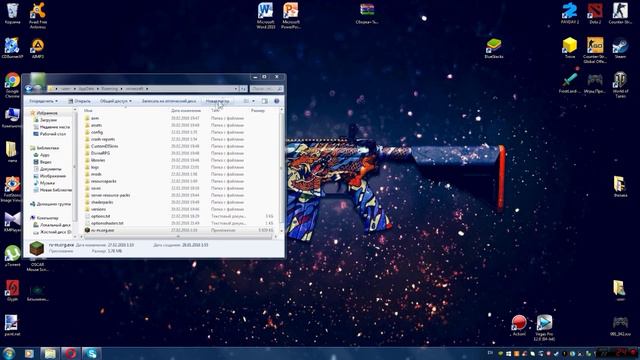Open the AIMP3 desktop icon
Viewport: 640px width, 360px height.
[x=38, y=48]
